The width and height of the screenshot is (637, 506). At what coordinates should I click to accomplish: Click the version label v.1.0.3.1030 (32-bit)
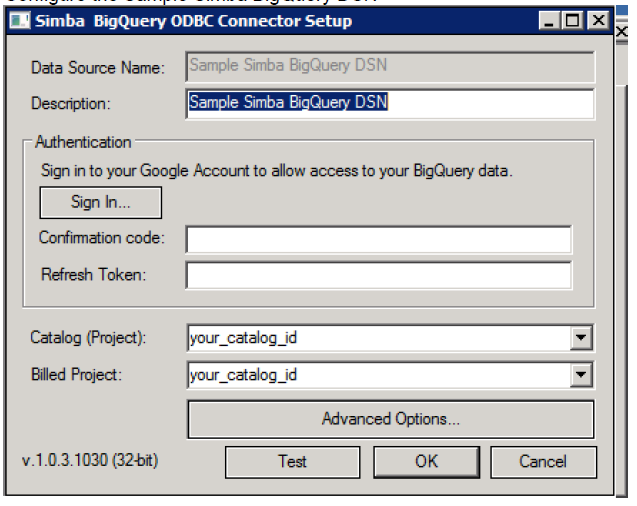tap(90, 461)
